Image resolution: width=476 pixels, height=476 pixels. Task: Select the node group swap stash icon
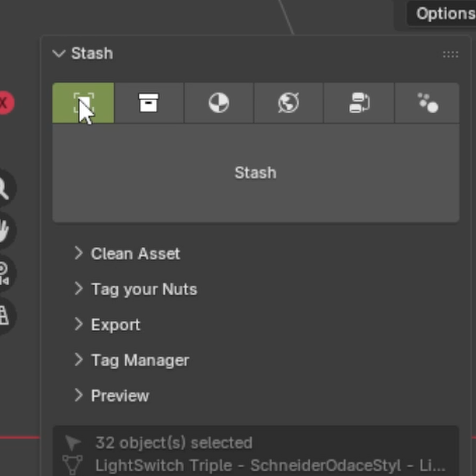coord(359,103)
